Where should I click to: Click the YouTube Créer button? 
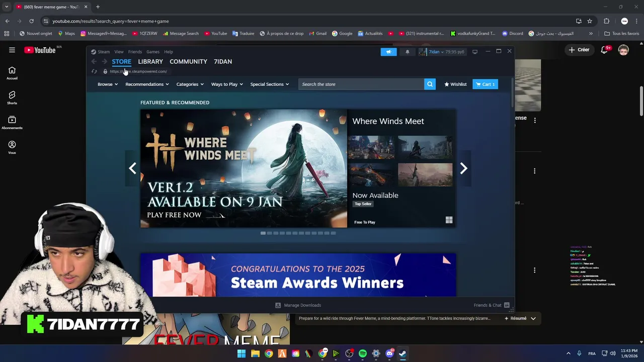pyautogui.click(x=579, y=50)
